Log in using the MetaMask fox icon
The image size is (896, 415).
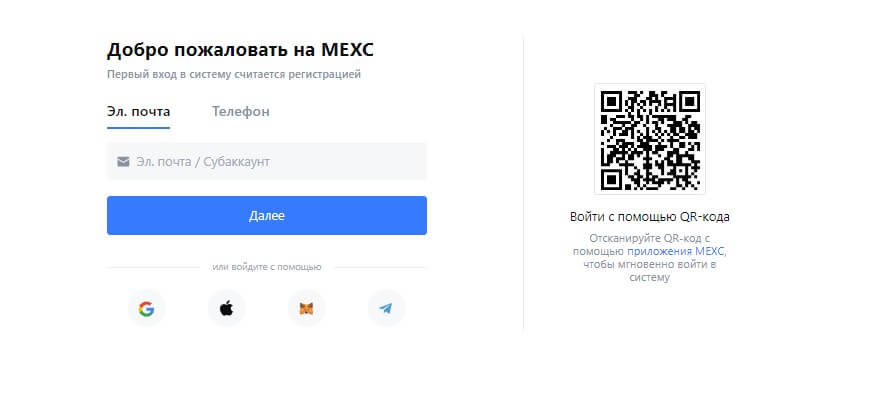point(306,309)
